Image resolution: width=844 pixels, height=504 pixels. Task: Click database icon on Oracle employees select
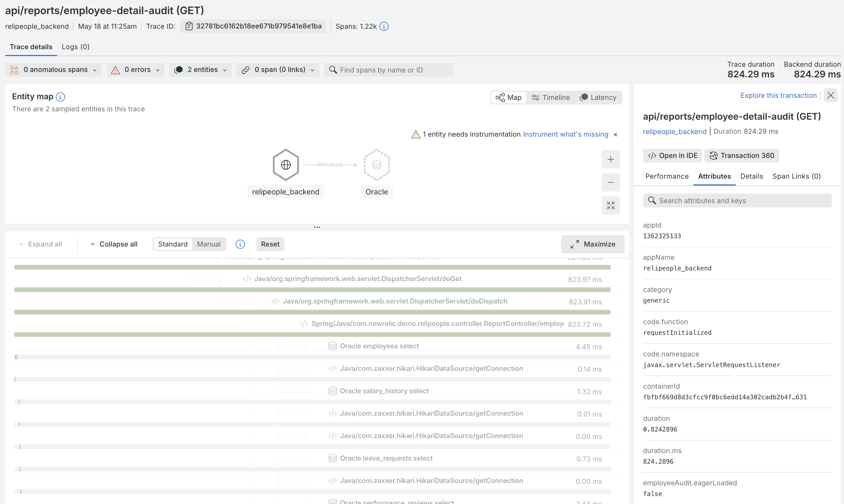click(x=333, y=346)
